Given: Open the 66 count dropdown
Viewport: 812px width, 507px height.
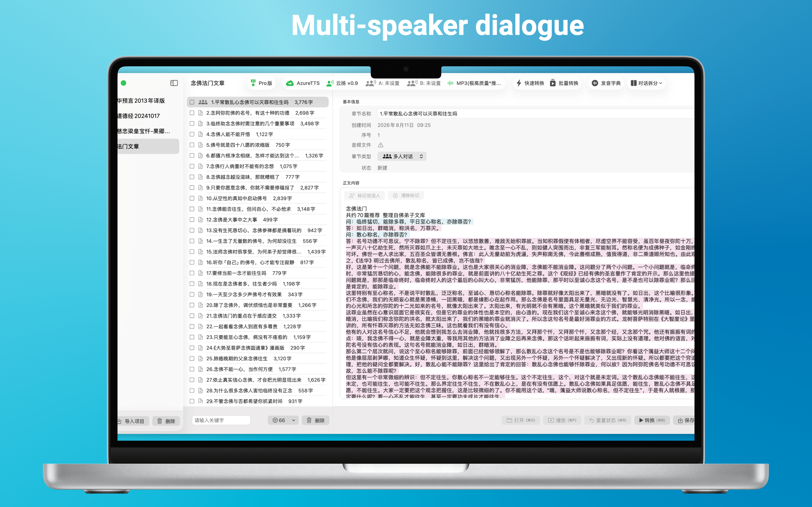Looking at the screenshot, I should click(283, 420).
